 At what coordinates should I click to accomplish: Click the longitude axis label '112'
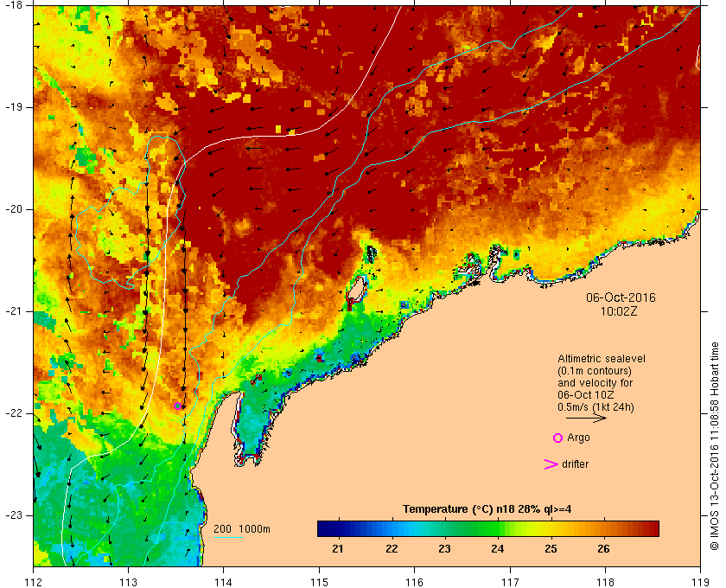[x=34, y=582]
